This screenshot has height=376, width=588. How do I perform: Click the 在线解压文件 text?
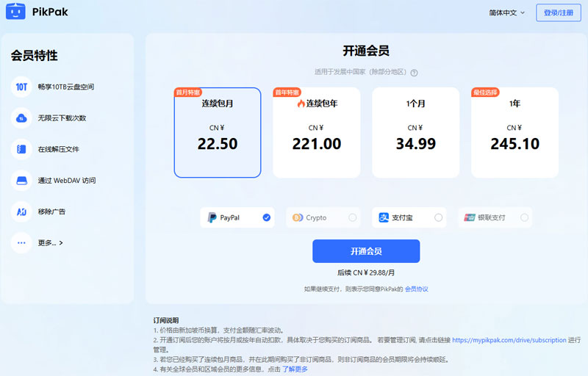click(x=59, y=149)
